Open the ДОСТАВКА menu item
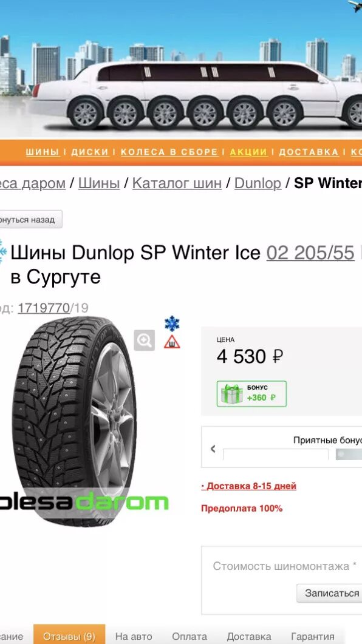 (x=309, y=152)
